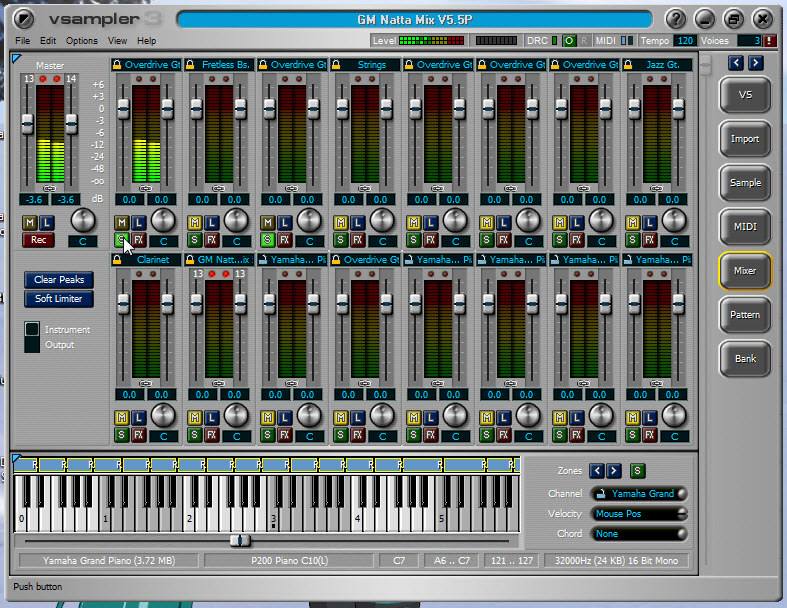Image resolution: width=787 pixels, height=608 pixels.
Task: Open the Velocity dropdown showing Mouse Pos
Action: pyautogui.click(x=639, y=514)
